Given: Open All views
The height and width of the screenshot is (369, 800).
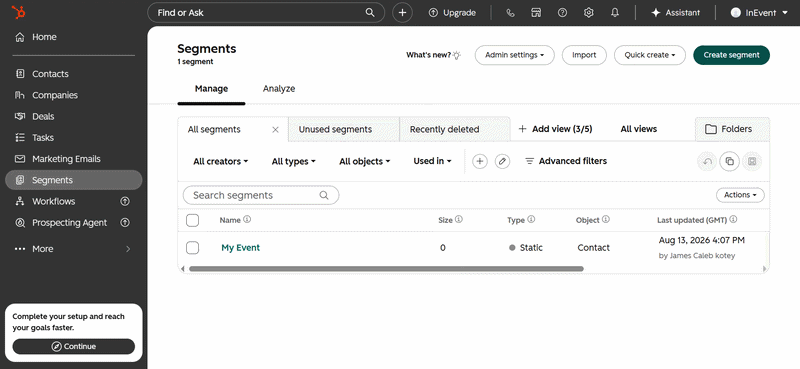Looking at the screenshot, I should (x=638, y=129).
